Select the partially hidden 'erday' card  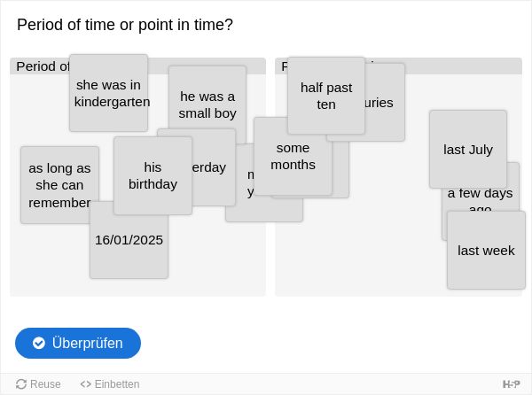(214, 167)
